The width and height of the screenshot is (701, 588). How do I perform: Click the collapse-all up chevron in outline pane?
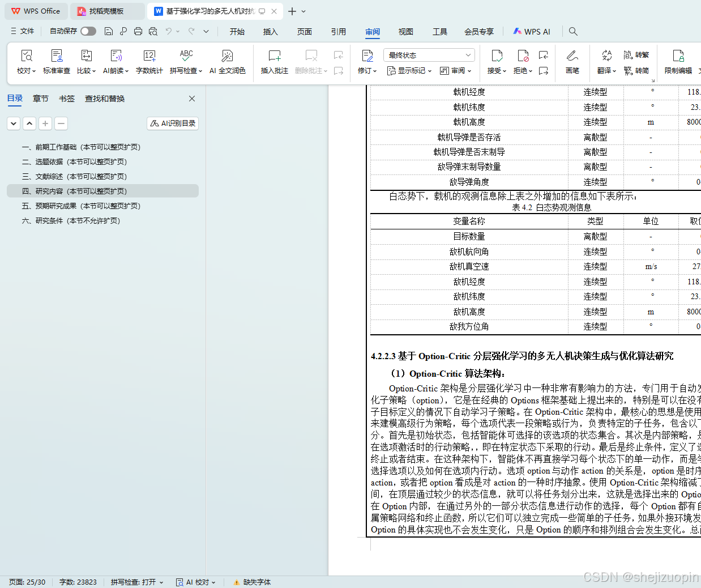(29, 123)
